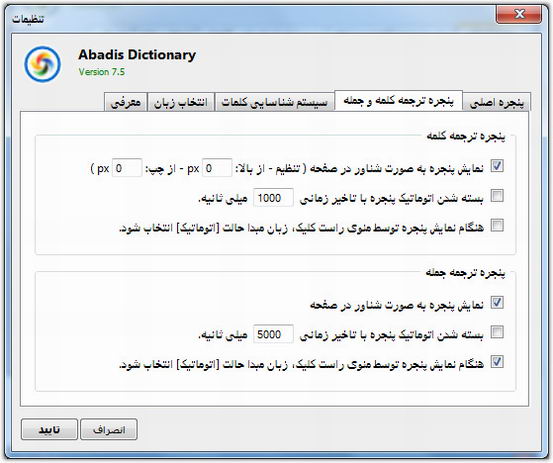Check word window right-click automatic language option
This screenshot has width=553, height=463.
tap(497, 225)
